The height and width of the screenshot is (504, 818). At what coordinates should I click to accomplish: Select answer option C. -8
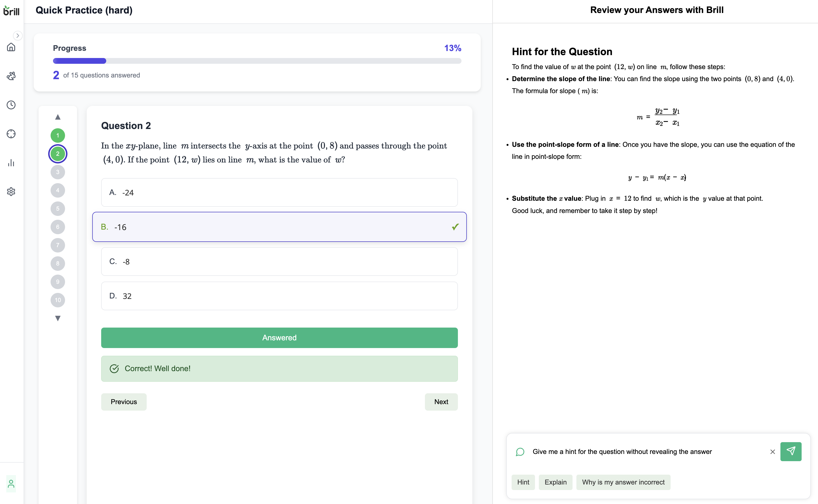(279, 261)
